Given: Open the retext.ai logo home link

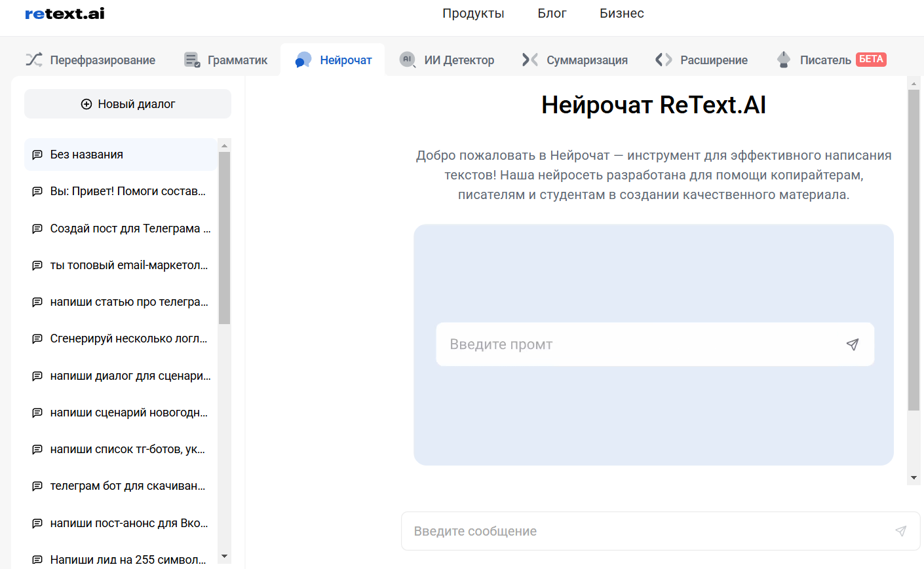Looking at the screenshot, I should [65, 14].
